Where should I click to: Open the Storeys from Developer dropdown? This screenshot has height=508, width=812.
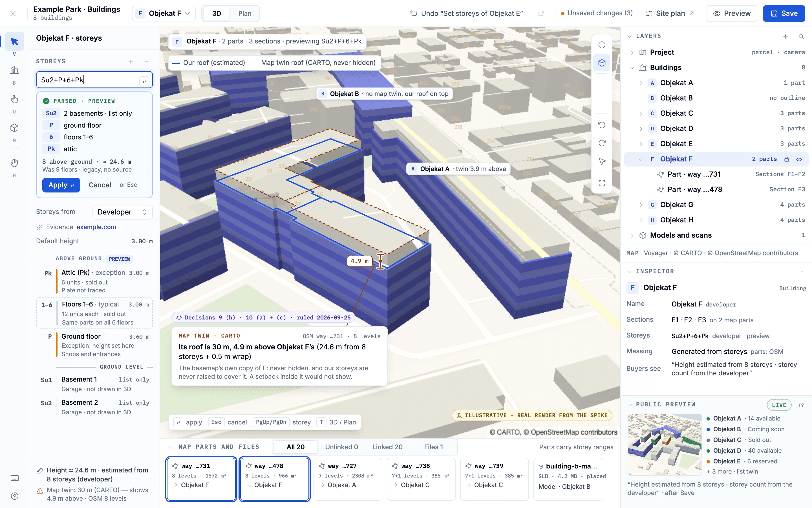click(122, 212)
